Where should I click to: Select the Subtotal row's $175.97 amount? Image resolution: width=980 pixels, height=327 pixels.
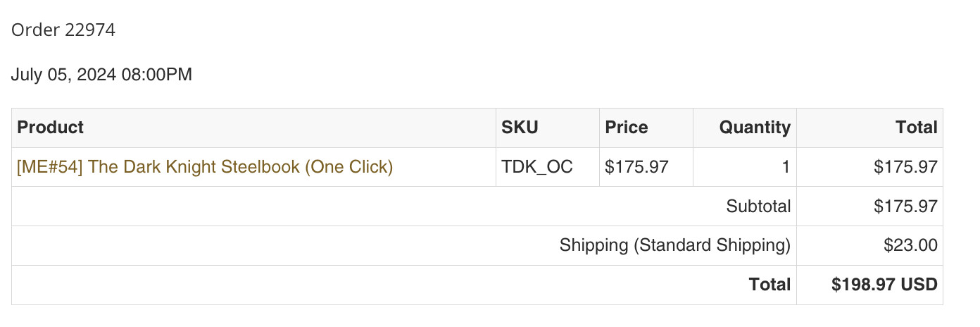905,206
